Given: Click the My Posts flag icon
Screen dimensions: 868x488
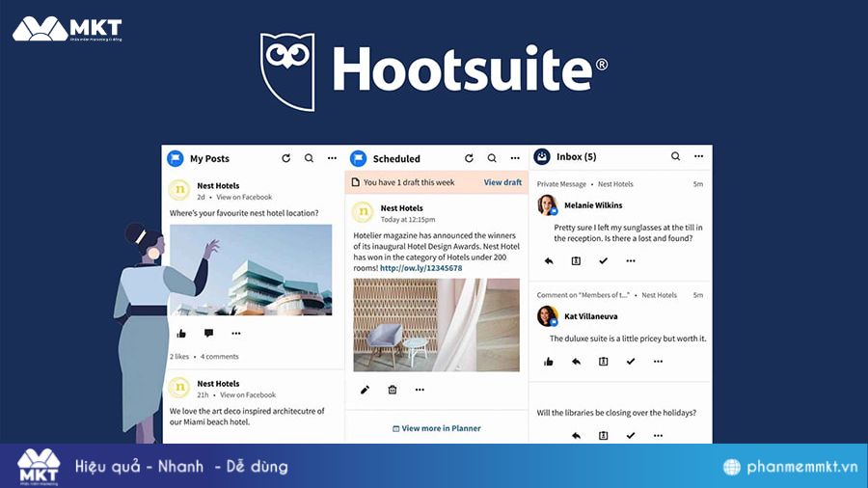Looking at the screenshot, I should click(176, 158).
